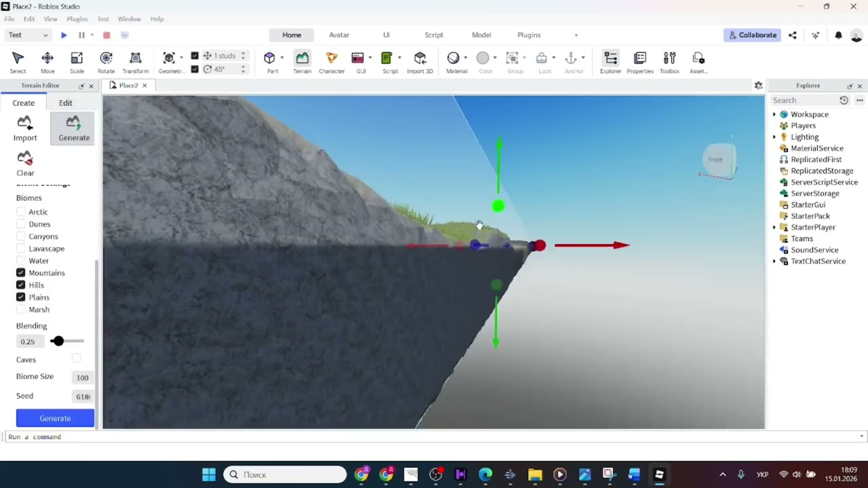The width and height of the screenshot is (868, 488).
Task: Enable the Dunes biome checkbox
Action: 21,224
